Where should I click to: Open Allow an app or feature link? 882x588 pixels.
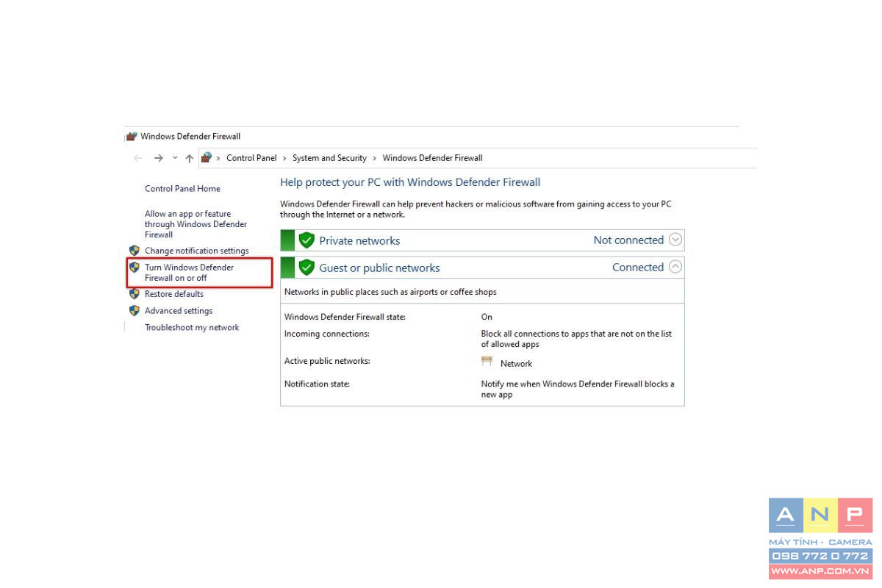point(196,224)
